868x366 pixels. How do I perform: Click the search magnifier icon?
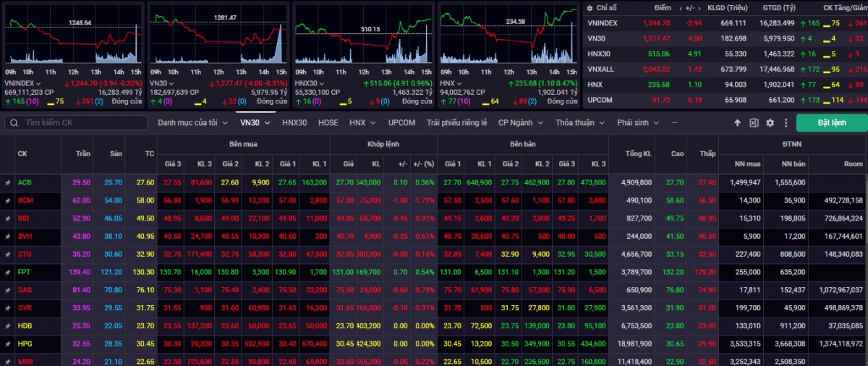tap(14, 123)
